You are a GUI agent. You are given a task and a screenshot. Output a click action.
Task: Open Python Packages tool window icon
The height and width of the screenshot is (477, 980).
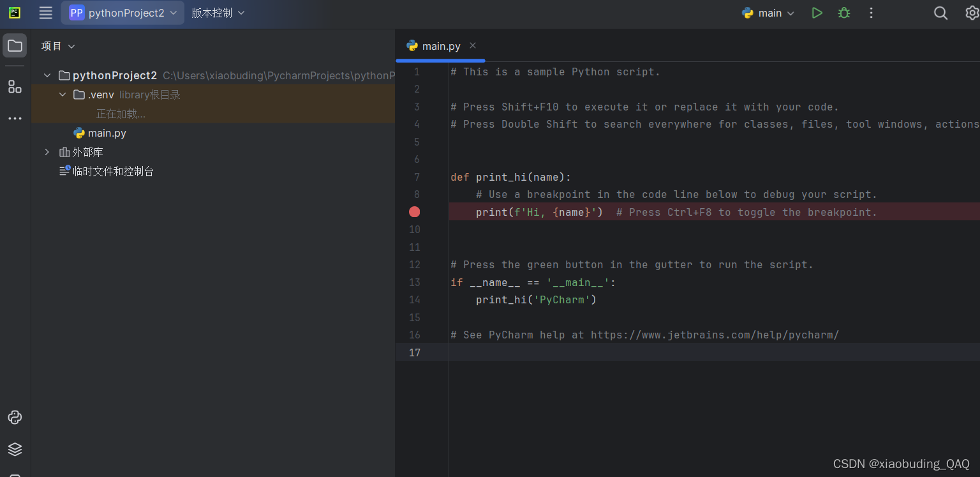coord(15,418)
